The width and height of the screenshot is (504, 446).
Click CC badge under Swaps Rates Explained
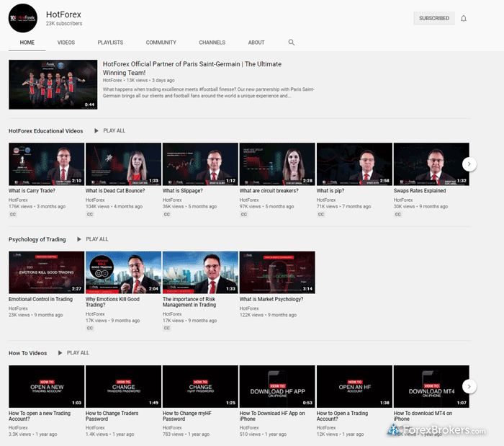(398, 215)
